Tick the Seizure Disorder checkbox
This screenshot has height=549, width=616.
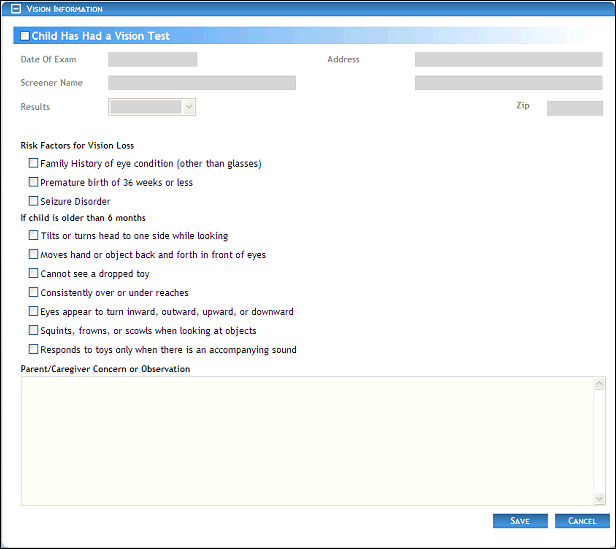[34, 201]
